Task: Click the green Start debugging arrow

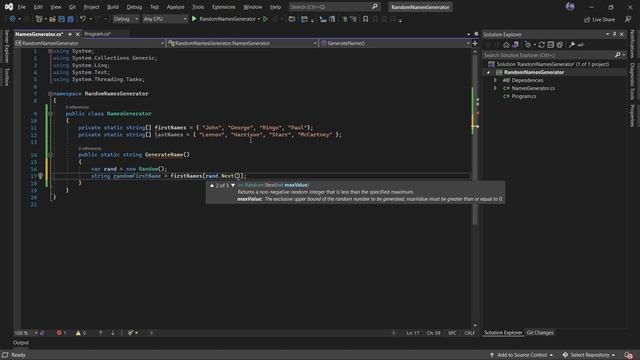Action: pyautogui.click(x=194, y=19)
